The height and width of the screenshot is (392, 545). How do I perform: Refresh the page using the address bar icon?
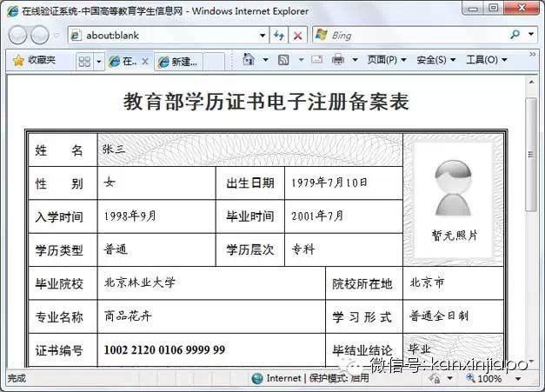click(x=279, y=36)
